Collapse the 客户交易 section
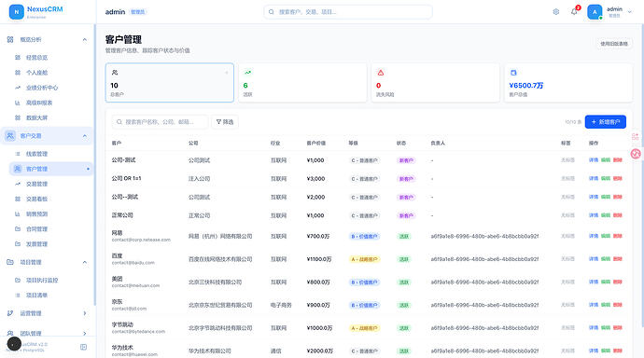644x358 pixels. 85,136
